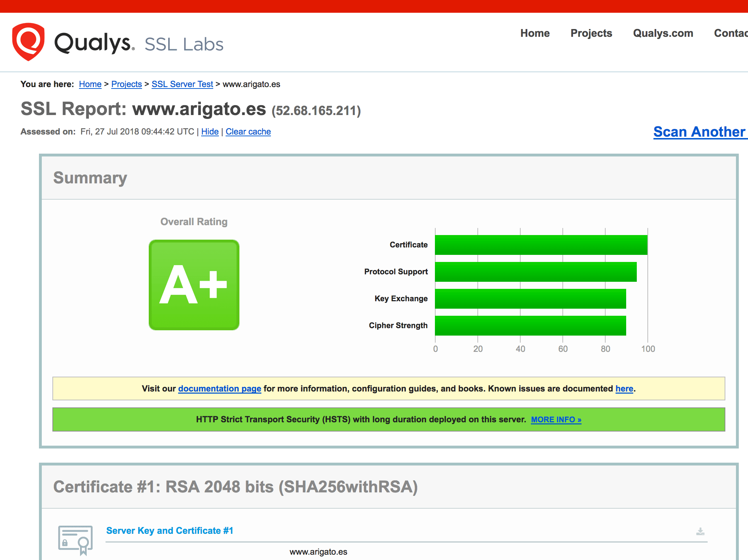Open the documentation page link
748x560 pixels.
point(220,389)
